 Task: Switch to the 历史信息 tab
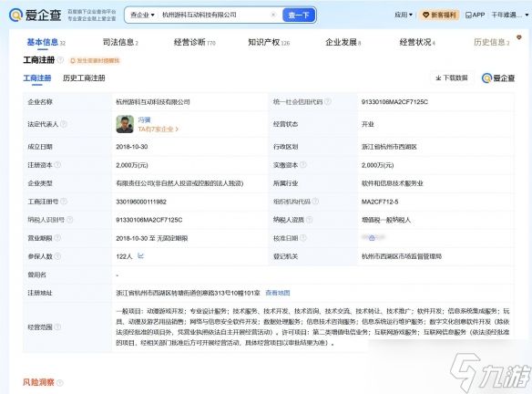[492, 42]
